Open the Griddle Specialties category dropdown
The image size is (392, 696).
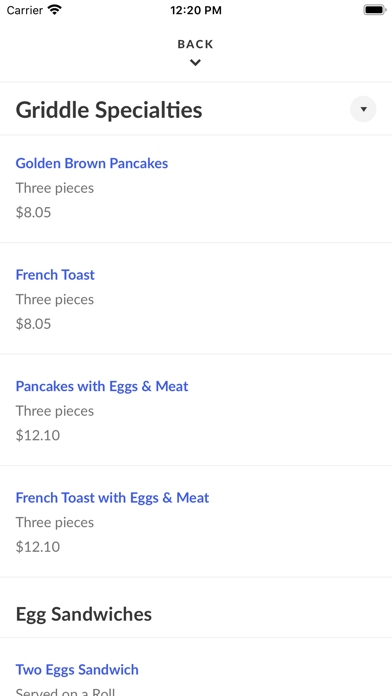pyautogui.click(x=363, y=109)
